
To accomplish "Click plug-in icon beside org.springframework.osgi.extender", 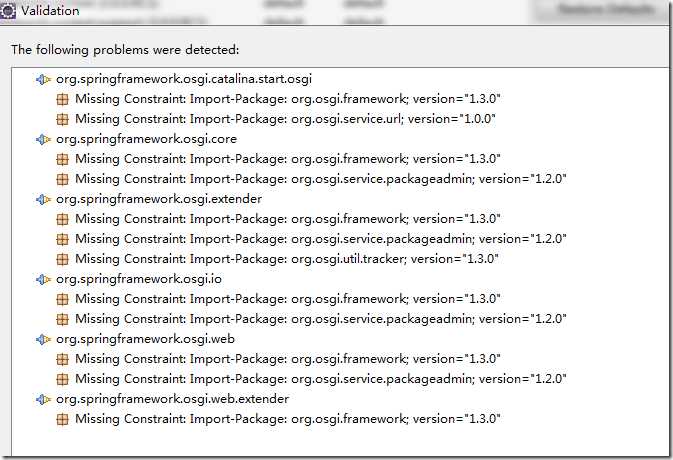I will [43, 199].
